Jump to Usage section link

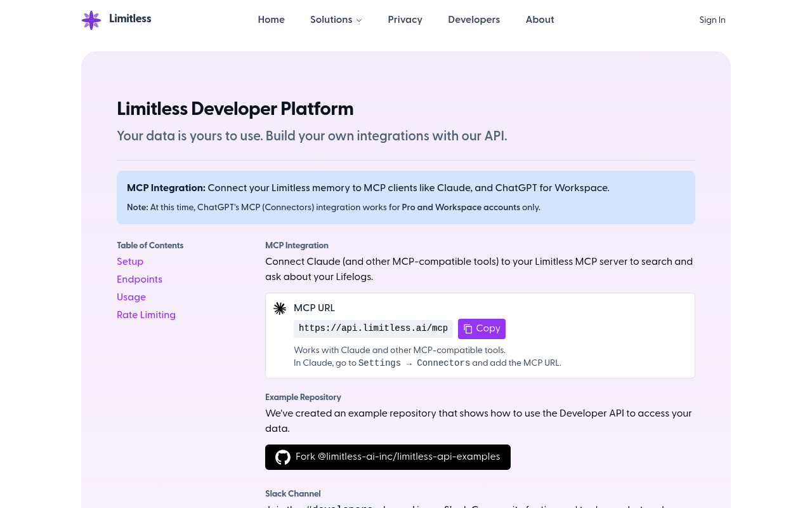pos(131,297)
